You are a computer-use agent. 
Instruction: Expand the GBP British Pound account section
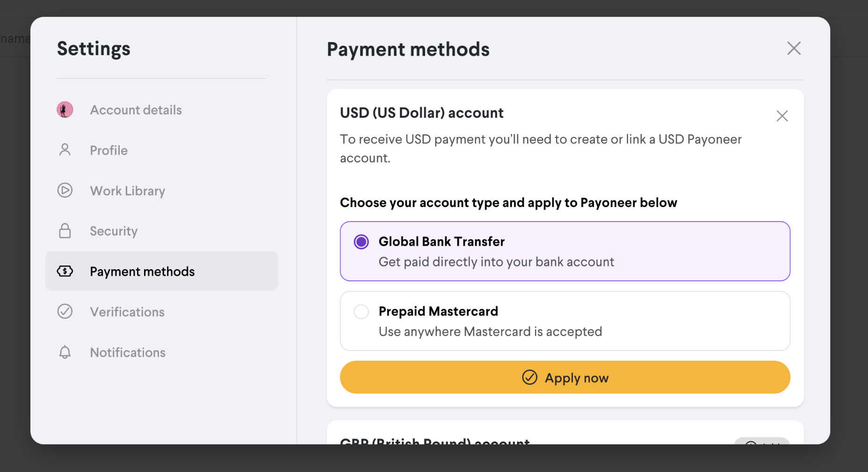(x=435, y=440)
